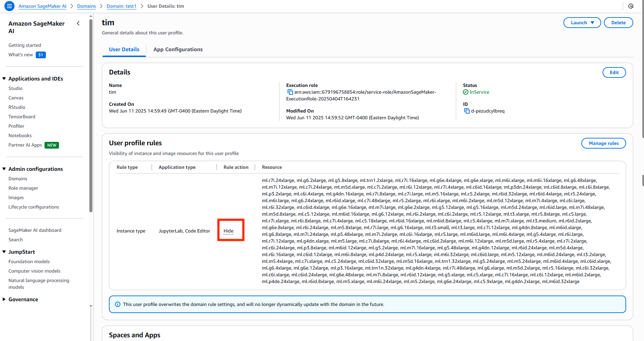Copy the execution role ARN
This screenshot has width=644, height=341.
(290, 92)
